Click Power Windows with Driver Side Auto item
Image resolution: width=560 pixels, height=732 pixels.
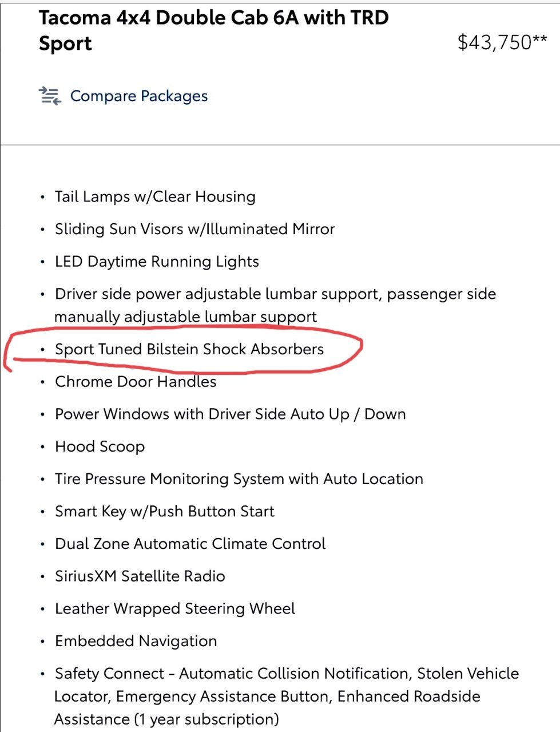(x=230, y=414)
